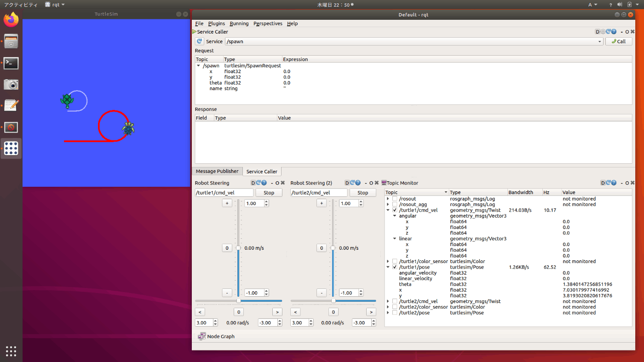This screenshot has width=644, height=362.
Task: Stop publishing to /turtle1/cmd_vel
Action: pyautogui.click(x=269, y=193)
